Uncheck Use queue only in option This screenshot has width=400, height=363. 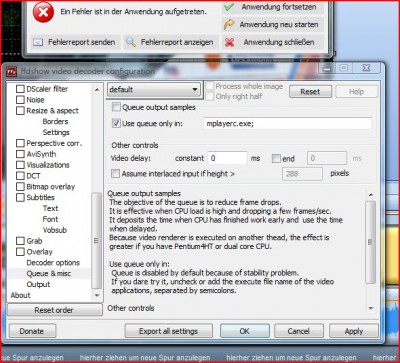pos(116,123)
